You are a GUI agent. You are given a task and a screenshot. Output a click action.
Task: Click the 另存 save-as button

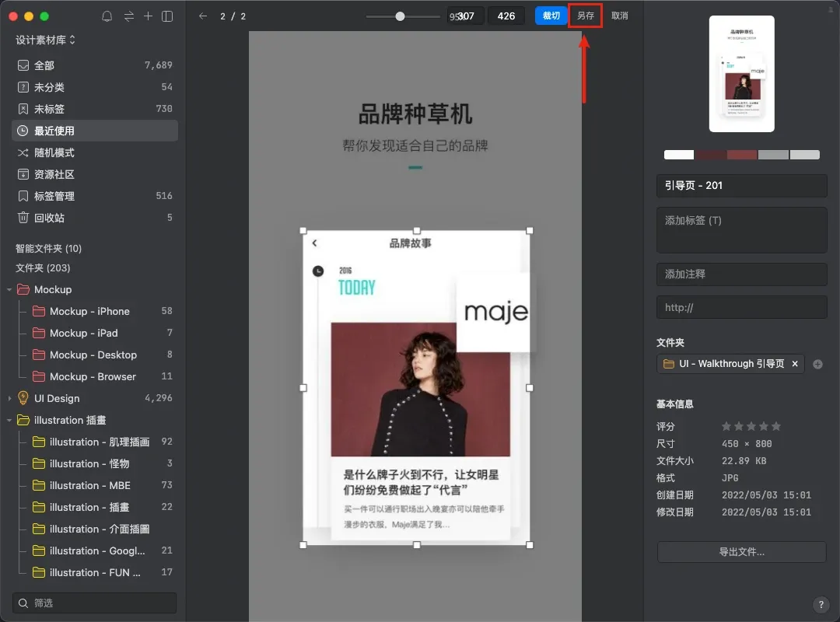586,16
